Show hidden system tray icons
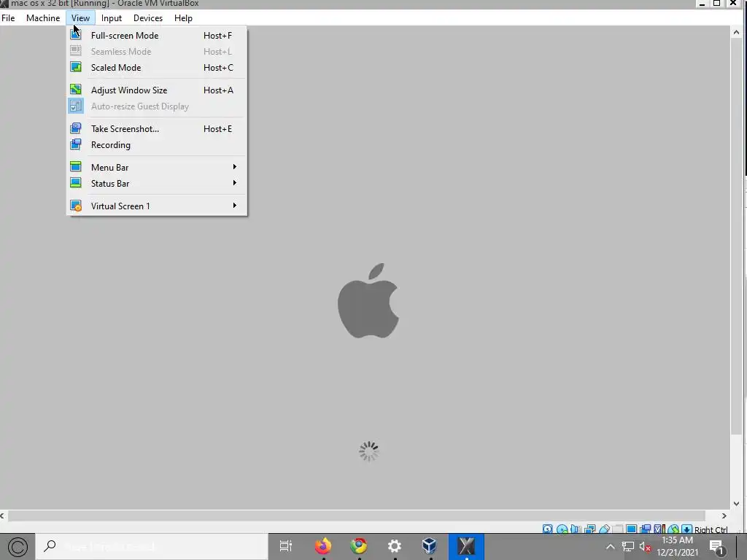This screenshot has width=747, height=560. tap(611, 547)
